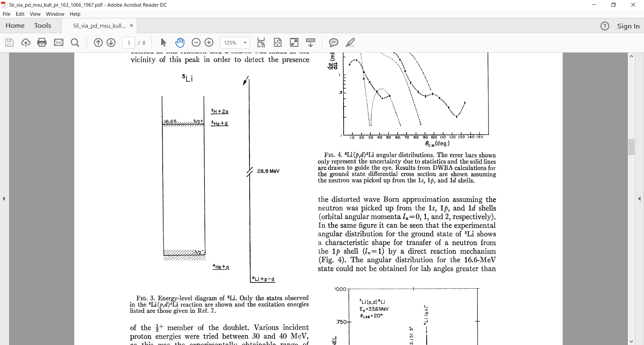The width and height of the screenshot is (644, 345).
Task: Switch to the Home tab
Action: tap(15, 26)
